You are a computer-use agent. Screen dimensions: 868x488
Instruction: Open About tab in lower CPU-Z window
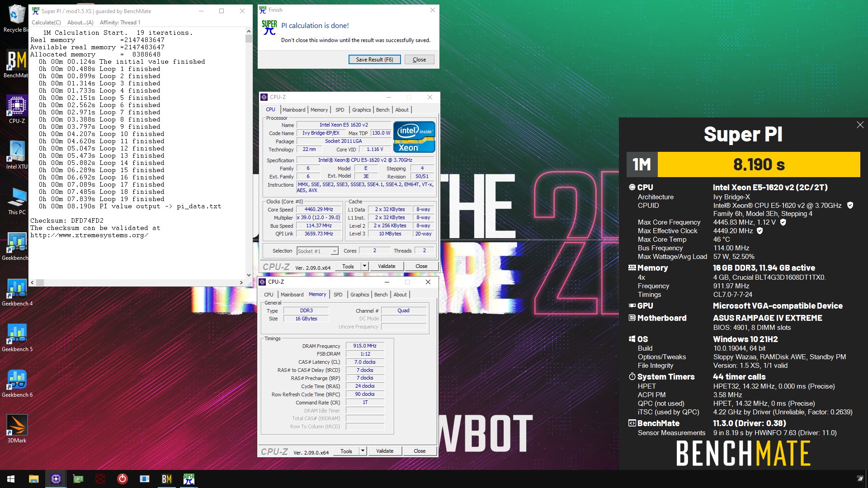400,295
